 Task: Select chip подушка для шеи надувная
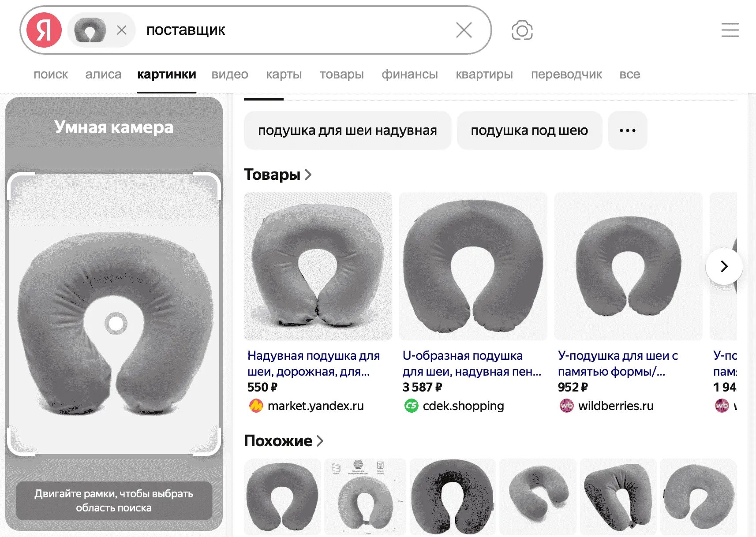click(x=347, y=131)
